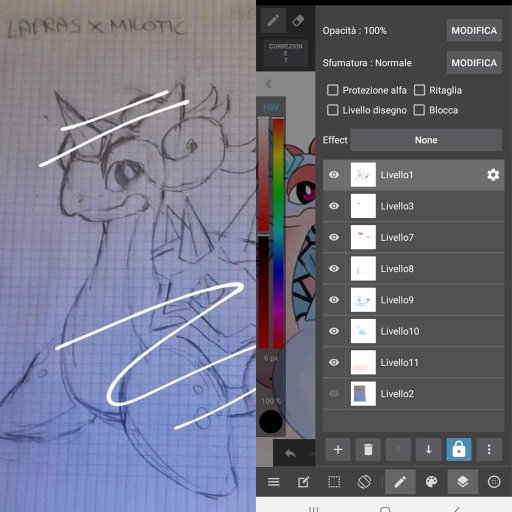Open dashed rectangle selection tool
The height and width of the screenshot is (512, 512).
click(334, 482)
